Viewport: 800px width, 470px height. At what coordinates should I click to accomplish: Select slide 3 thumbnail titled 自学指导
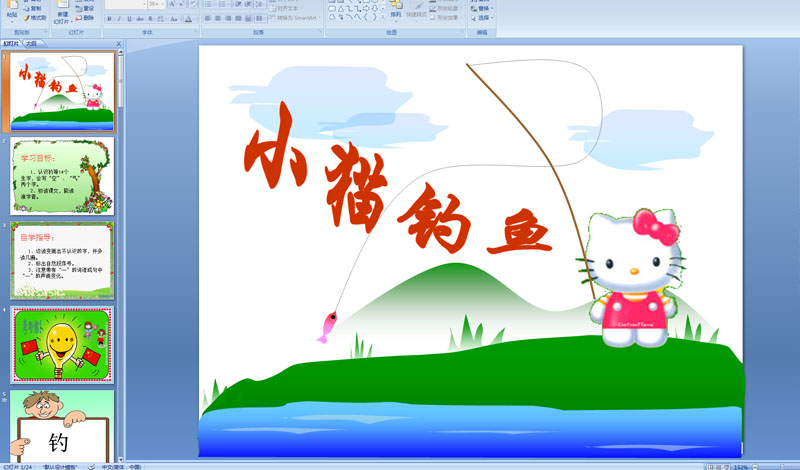[62, 261]
